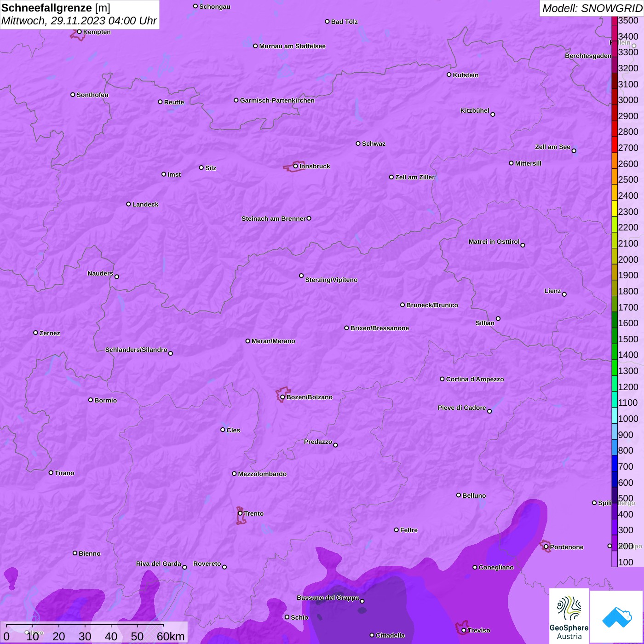The width and height of the screenshot is (644, 644).
Task: Click the 60km scale bar label
Action: 171,636
